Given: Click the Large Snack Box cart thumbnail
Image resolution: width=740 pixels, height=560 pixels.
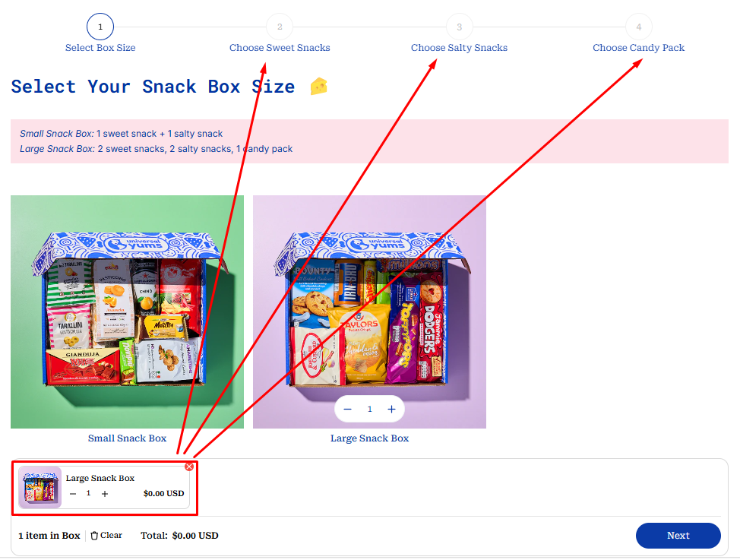Looking at the screenshot, I should pos(40,487).
